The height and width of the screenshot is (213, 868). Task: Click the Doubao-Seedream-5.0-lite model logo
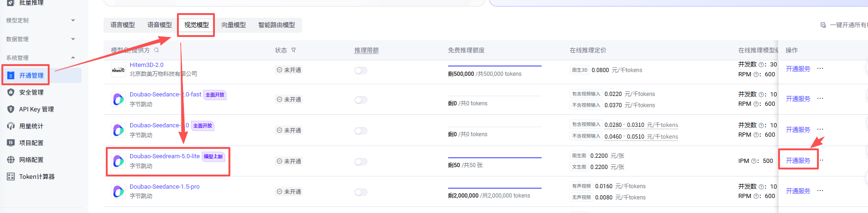pos(118,161)
